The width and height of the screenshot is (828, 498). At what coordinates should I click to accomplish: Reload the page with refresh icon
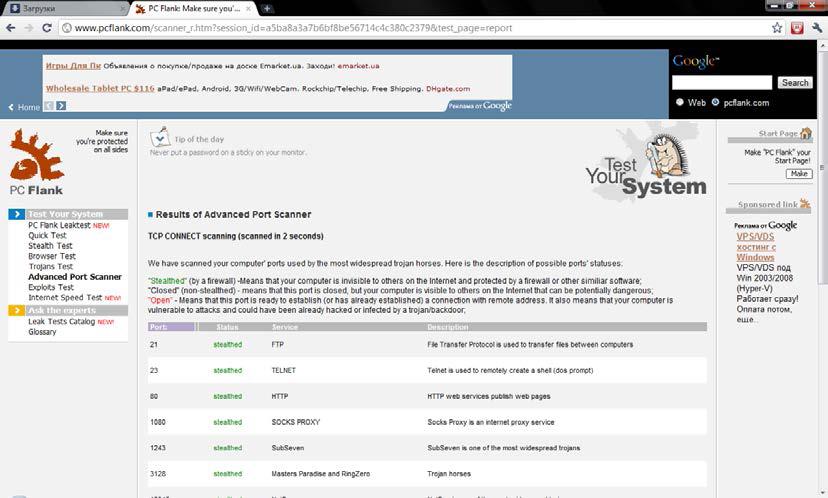pyautogui.click(x=46, y=28)
